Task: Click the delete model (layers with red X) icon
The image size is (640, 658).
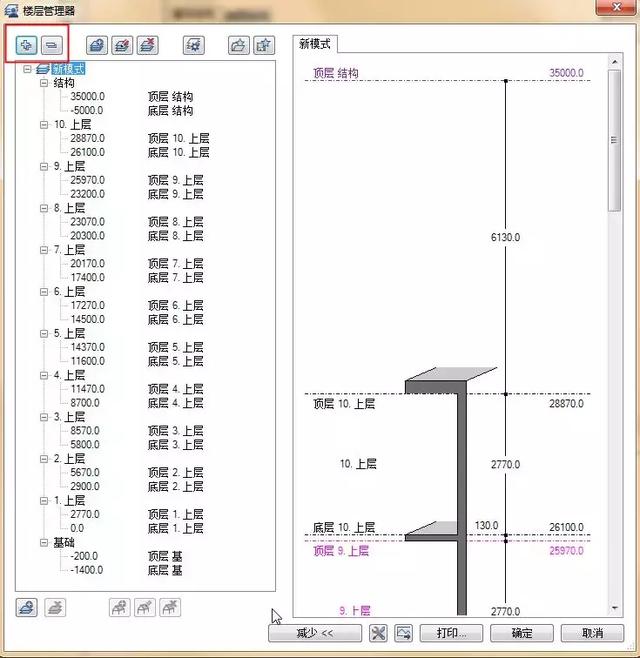Action: point(148,45)
